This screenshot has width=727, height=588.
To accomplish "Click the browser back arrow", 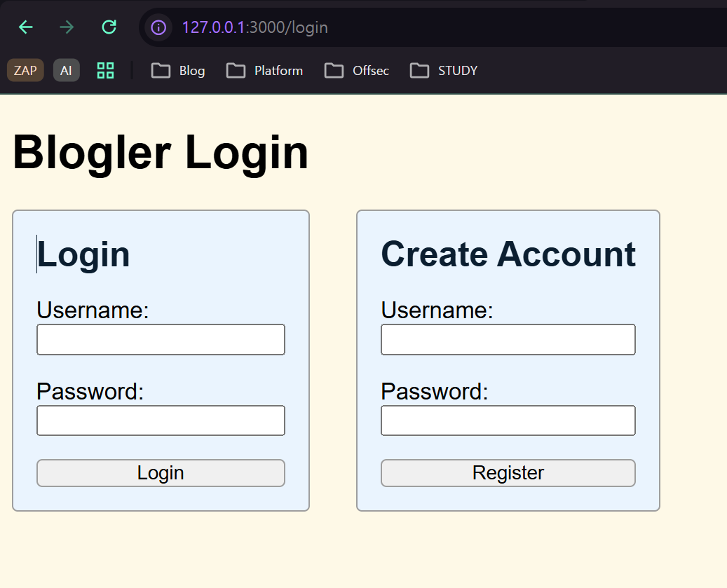I will pyautogui.click(x=26, y=27).
